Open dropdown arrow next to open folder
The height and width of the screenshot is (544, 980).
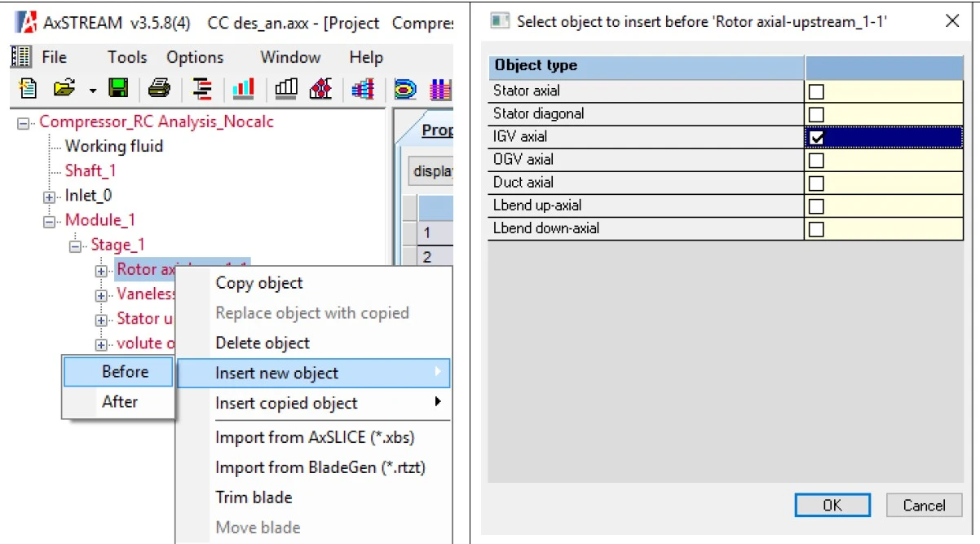pyautogui.click(x=92, y=89)
